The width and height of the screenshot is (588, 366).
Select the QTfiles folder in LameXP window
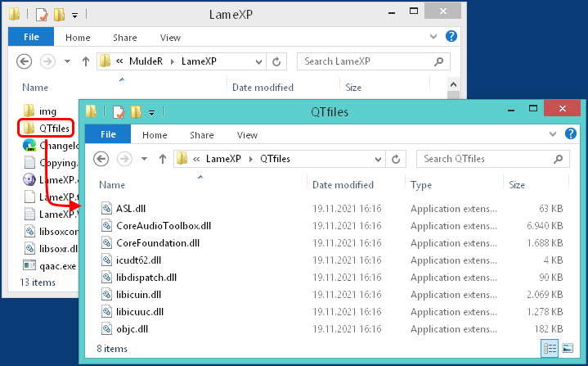click(x=46, y=129)
